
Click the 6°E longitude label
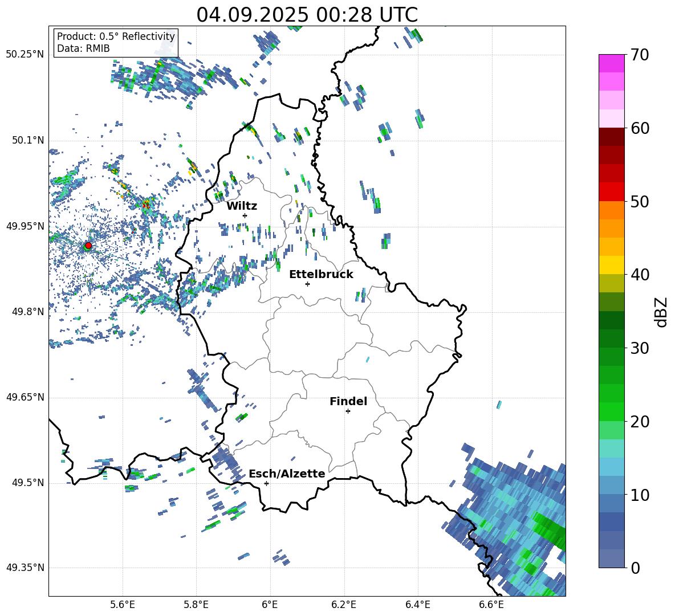click(x=270, y=605)
